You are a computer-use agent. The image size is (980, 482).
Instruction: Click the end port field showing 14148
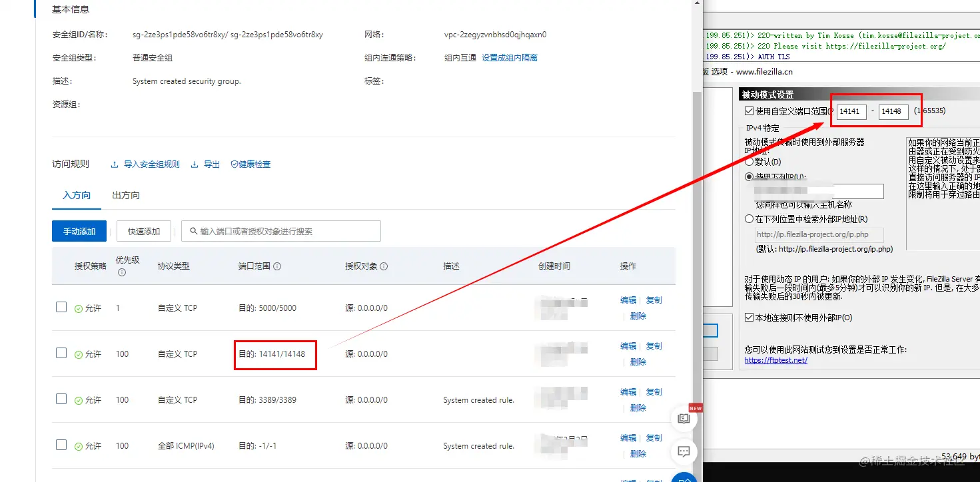pyautogui.click(x=893, y=111)
